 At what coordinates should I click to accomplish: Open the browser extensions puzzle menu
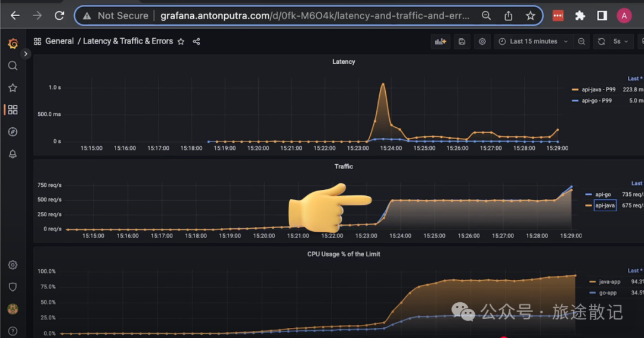click(580, 16)
